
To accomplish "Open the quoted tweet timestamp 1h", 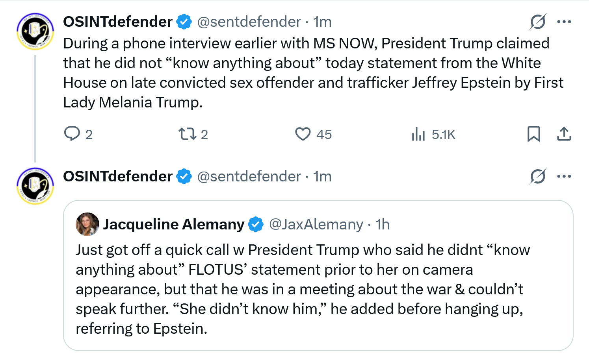I will (383, 224).
